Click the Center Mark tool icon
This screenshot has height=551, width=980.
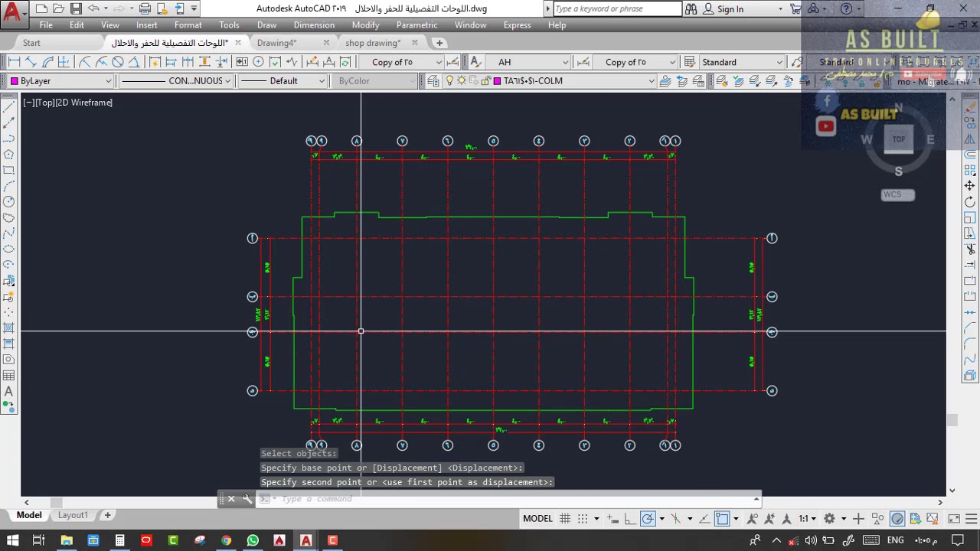pyautogui.click(x=258, y=62)
